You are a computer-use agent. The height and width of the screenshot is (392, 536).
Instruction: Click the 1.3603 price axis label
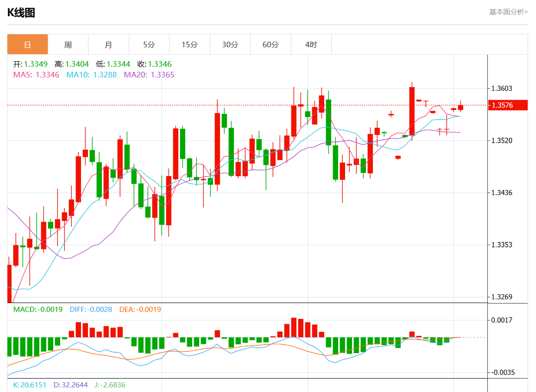coord(502,89)
